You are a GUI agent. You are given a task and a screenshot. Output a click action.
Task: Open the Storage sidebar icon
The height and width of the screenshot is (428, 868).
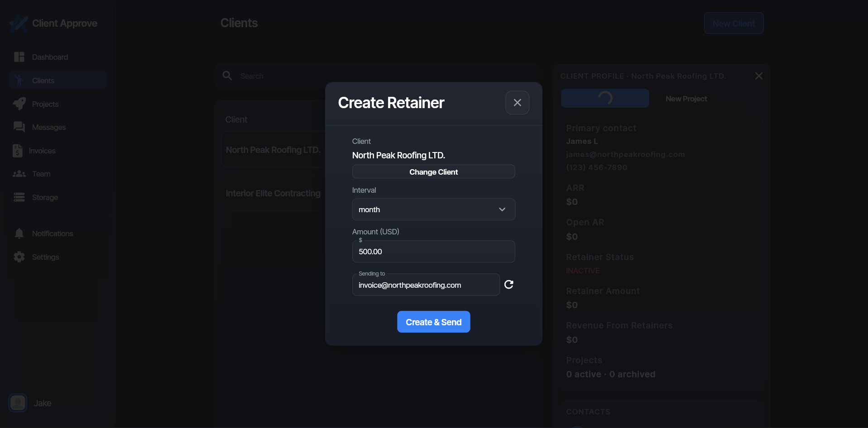pyautogui.click(x=19, y=197)
